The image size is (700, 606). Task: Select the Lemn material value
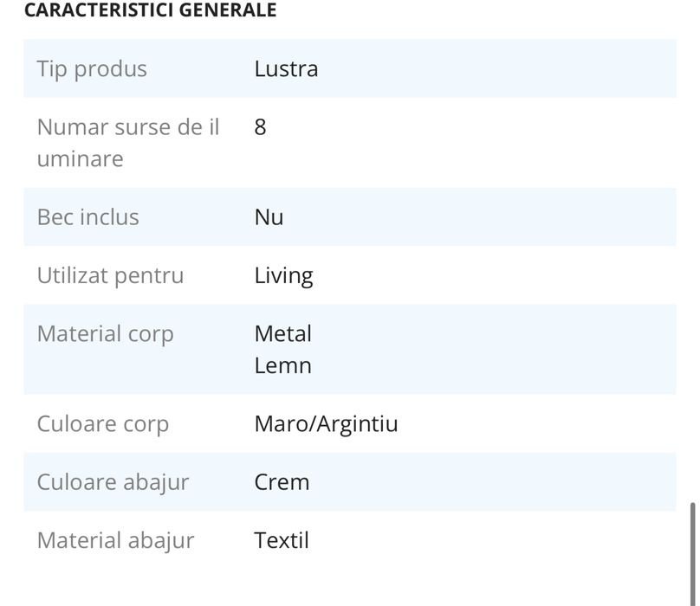point(282,366)
